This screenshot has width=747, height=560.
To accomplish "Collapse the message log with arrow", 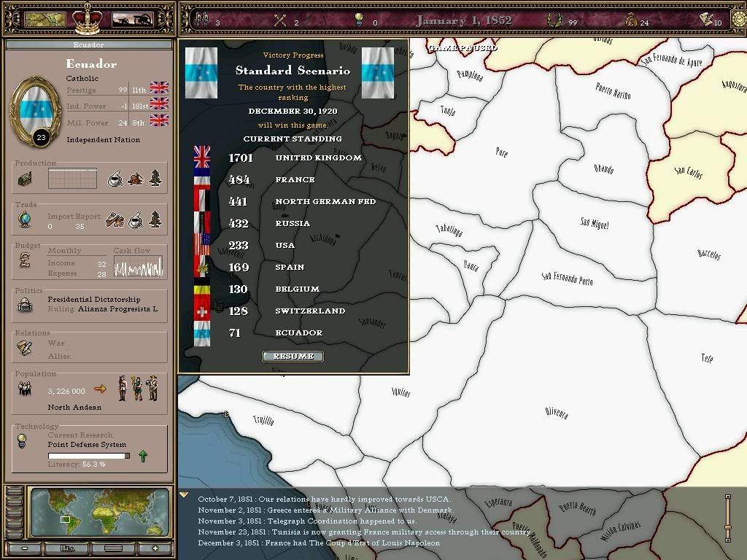I will point(185,496).
